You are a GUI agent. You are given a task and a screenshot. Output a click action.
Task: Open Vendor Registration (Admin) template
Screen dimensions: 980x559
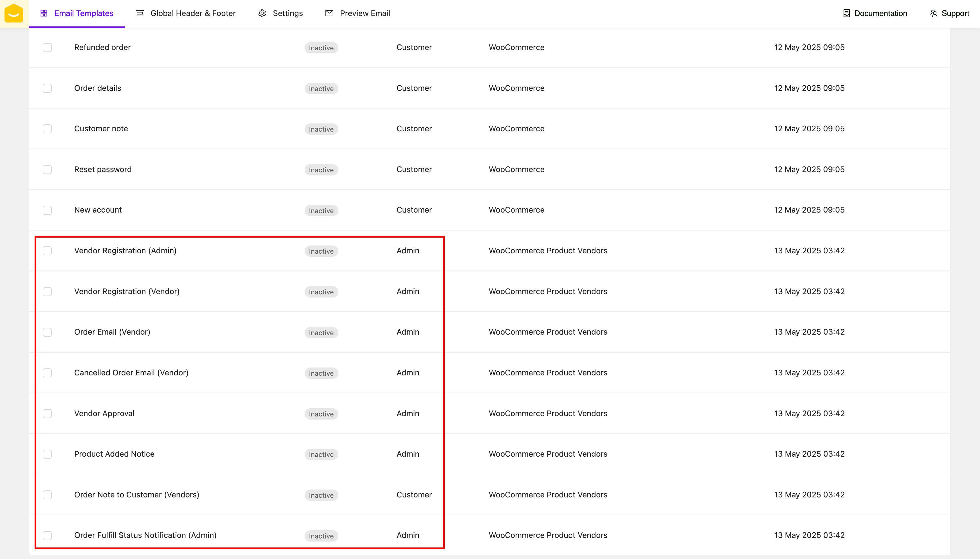pos(125,251)
